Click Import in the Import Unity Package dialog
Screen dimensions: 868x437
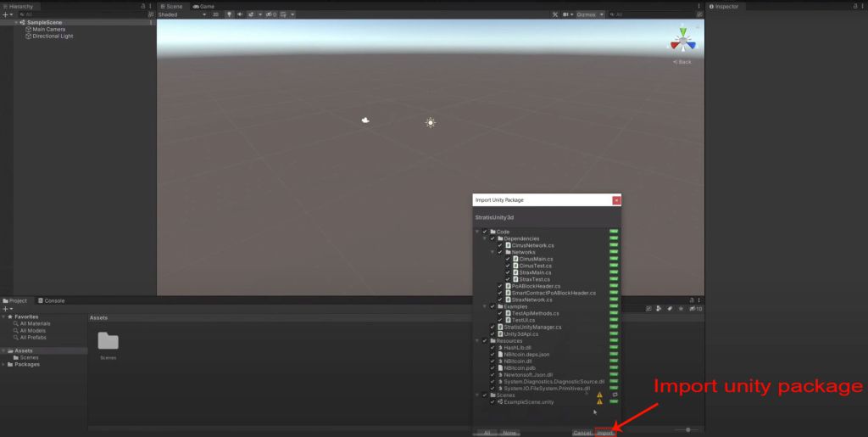(605, 433)
